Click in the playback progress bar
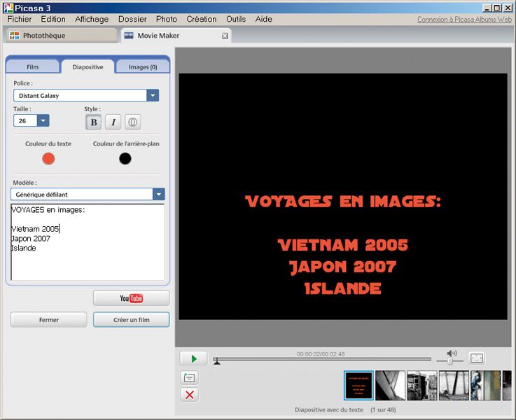The height and width of the screenshot is (420, 516). coord(322,359)
